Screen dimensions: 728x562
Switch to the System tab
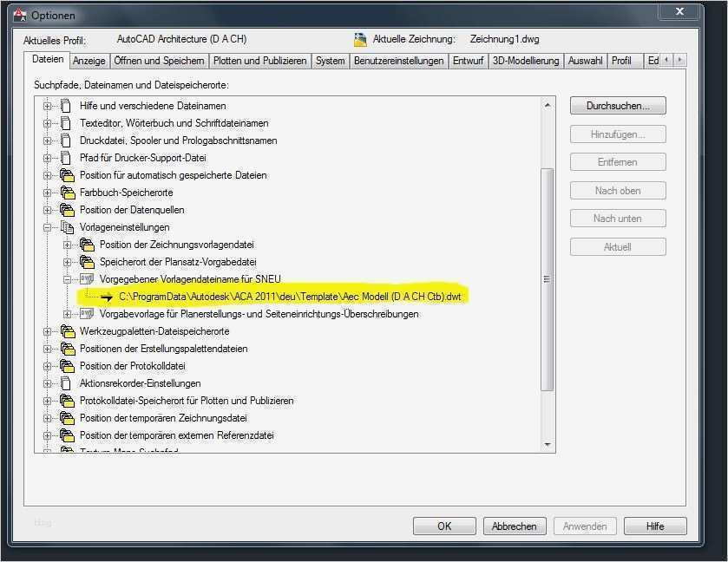pyautogui.click(x=330, y=61)
